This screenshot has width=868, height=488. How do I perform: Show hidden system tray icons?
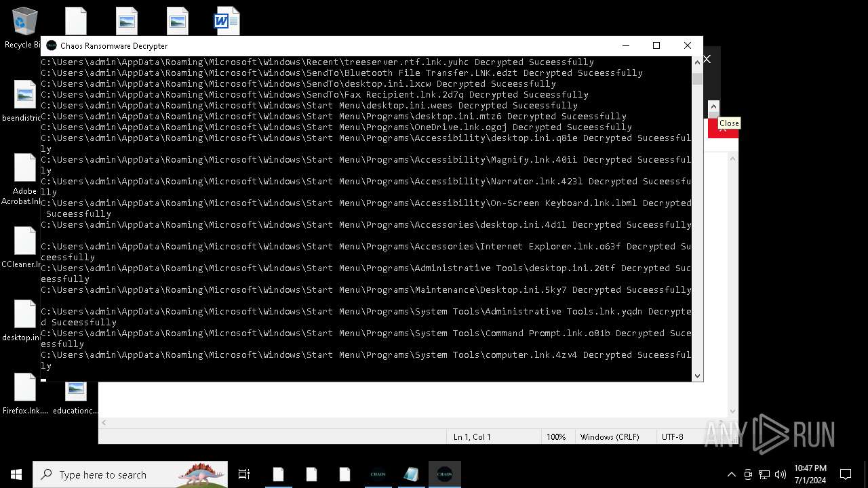click(x=731, y=474)
